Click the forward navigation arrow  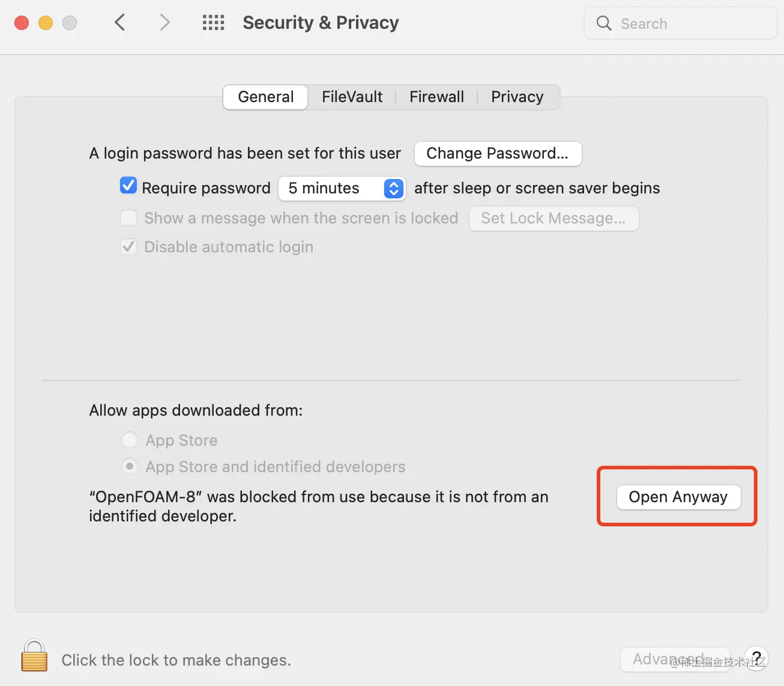164,22
